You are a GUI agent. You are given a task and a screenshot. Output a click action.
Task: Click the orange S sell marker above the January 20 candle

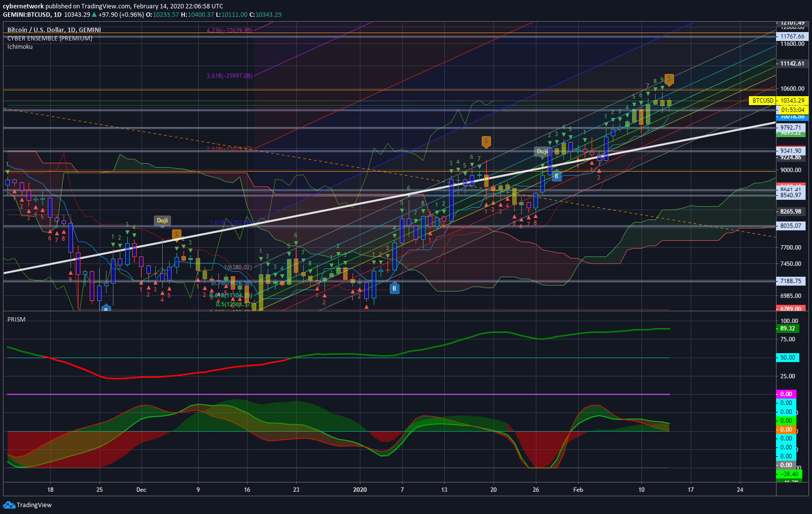[x=486, y=142]
